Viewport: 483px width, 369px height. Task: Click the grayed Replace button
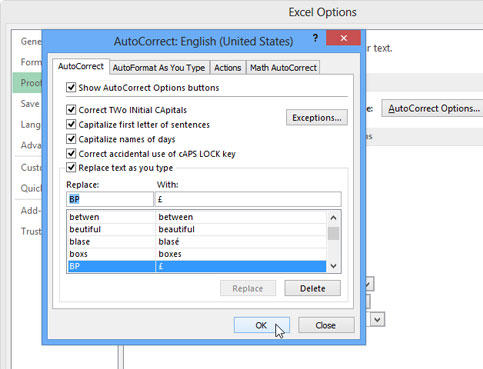[248, 288]
